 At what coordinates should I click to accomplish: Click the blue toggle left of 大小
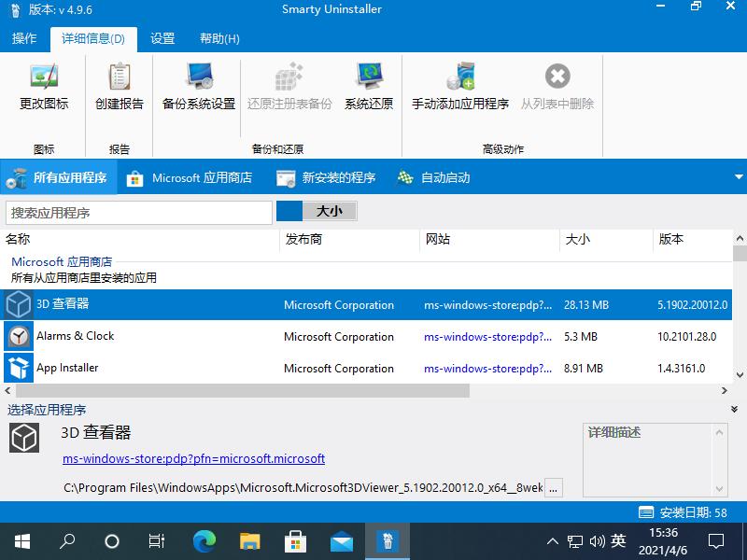click(289, 212)
